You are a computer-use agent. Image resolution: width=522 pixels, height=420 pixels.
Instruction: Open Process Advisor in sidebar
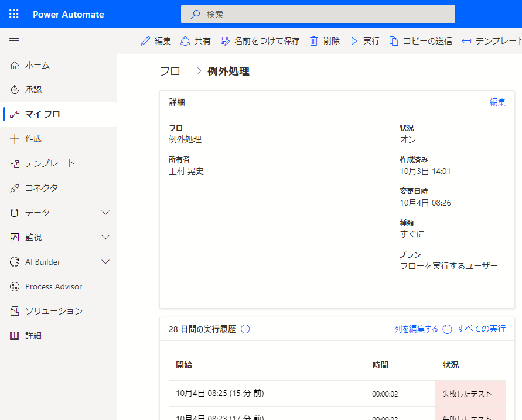tap(58, 286)
